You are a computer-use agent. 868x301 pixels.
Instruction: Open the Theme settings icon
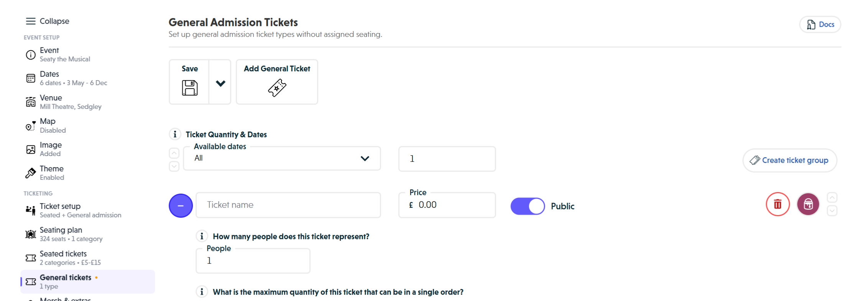31,173
